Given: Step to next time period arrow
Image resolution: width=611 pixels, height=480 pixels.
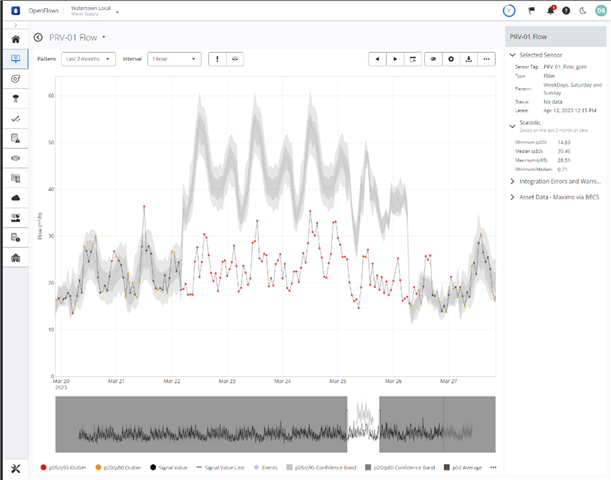Looking at the screenshot, I should click(x=395, y=59).
